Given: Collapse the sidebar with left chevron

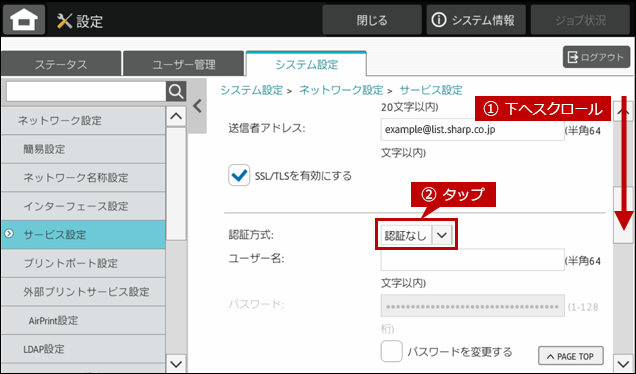Looking at the screenshot, I should coord(197,106).
